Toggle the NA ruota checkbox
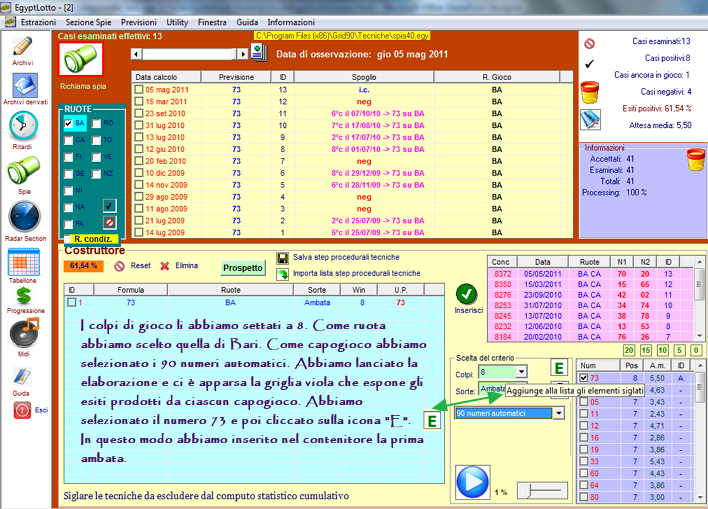The height and width of the screenshot is (509, 708). point(68,207)
